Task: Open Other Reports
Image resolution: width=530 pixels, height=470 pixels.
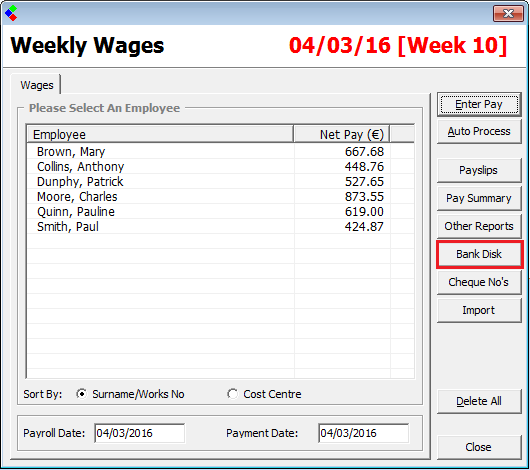Action: pos(479,226)
